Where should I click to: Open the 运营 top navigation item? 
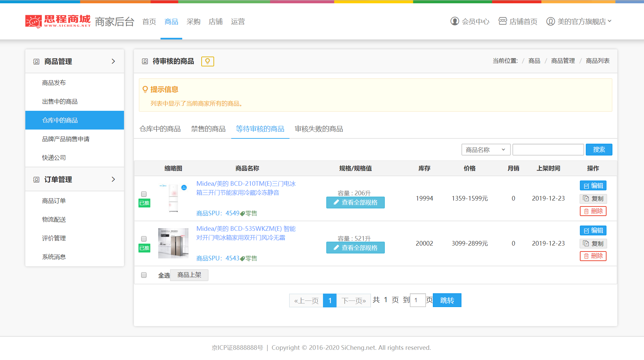[238, 22]
